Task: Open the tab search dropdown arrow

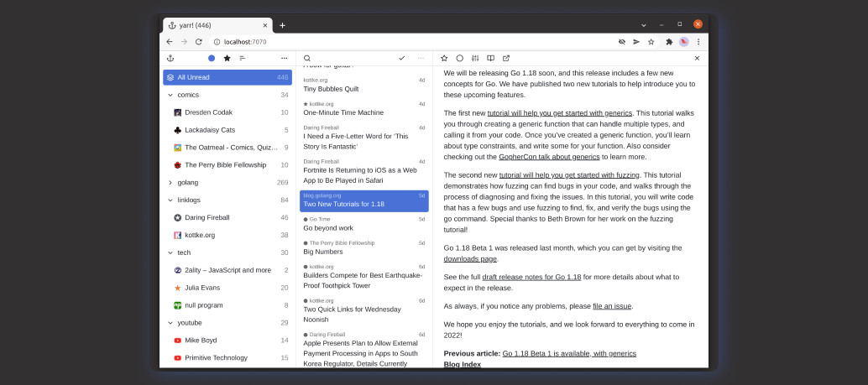Action: tap(643, 25)
